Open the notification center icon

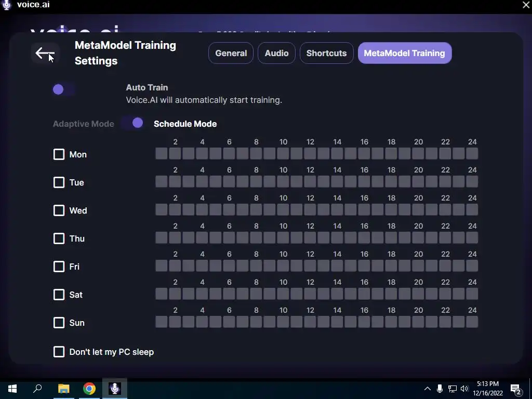[516, 389]
